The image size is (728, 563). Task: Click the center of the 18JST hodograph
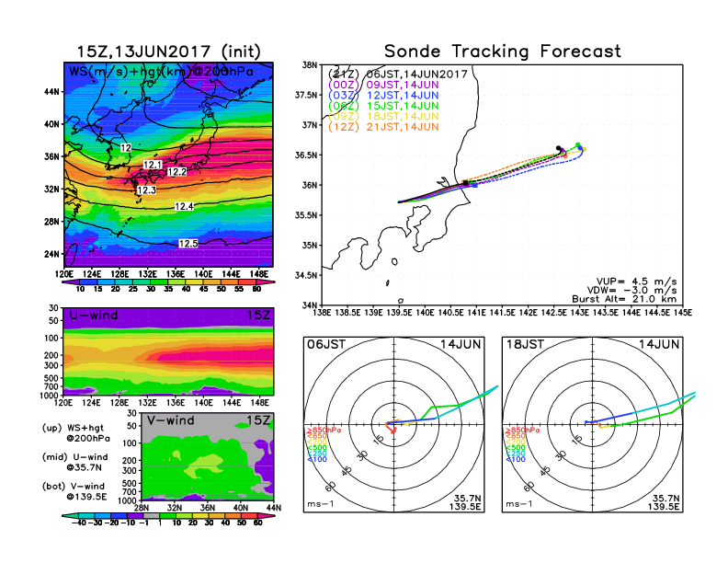coord(595,423)
